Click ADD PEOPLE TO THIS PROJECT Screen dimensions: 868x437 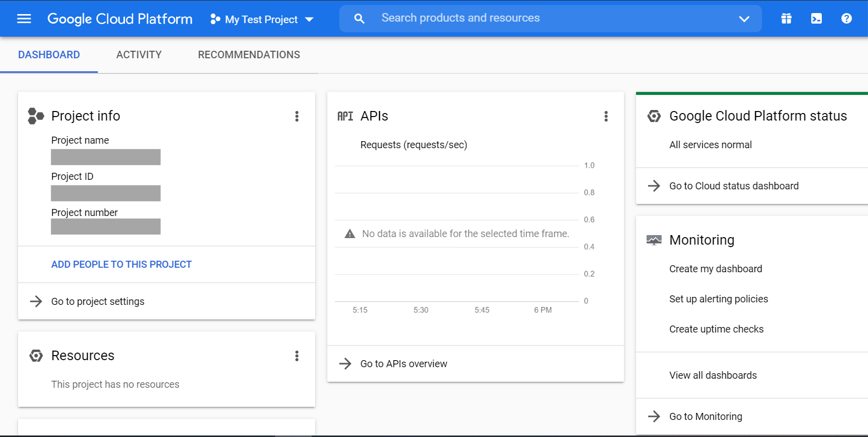pyautogui.click(x=121, y=264)
